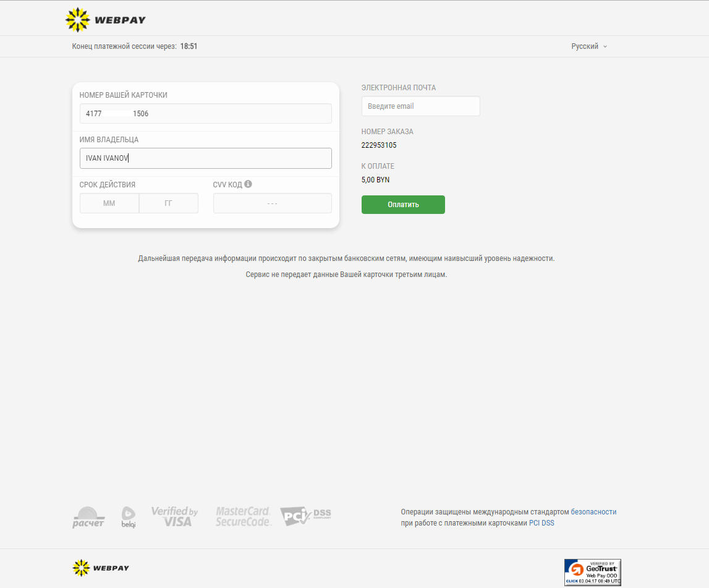709x588 pixels.
Task: Click the MasterCard SecureCode logo
Action: pyautogui.click(x=244, y=516)
